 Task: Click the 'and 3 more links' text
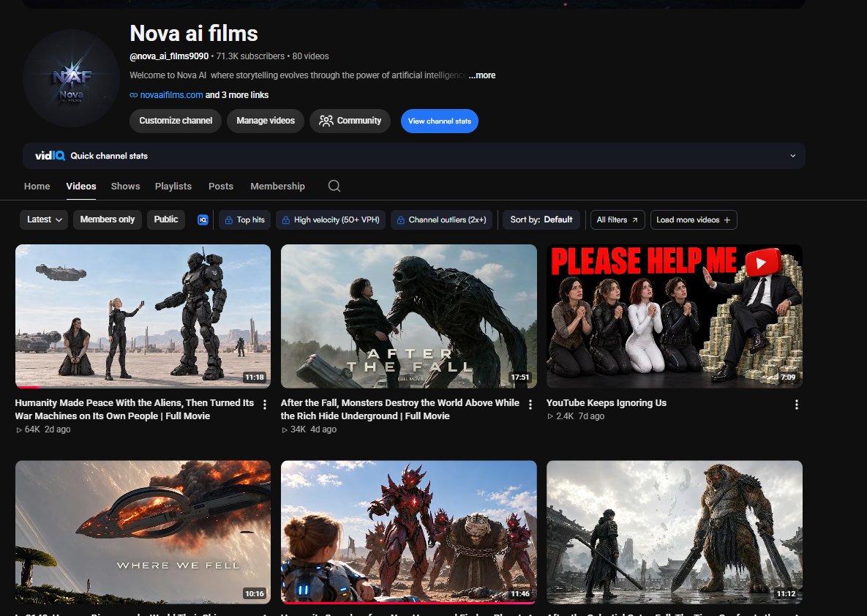(237, 95)
